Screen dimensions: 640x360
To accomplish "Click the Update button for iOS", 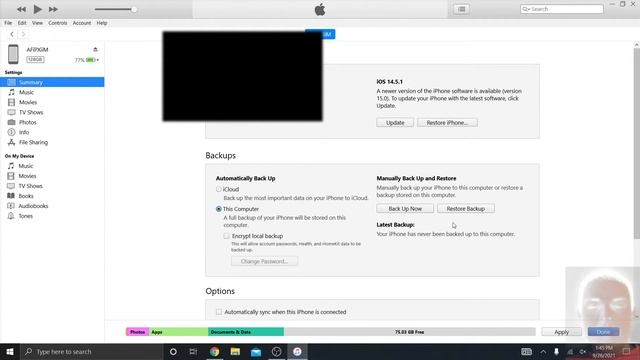I will 395,122.
